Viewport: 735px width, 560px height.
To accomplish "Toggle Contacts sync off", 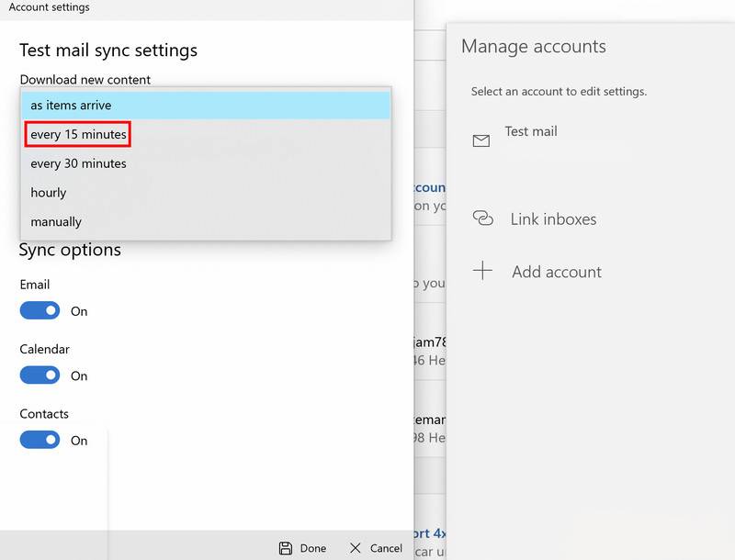I will [40, 440].
